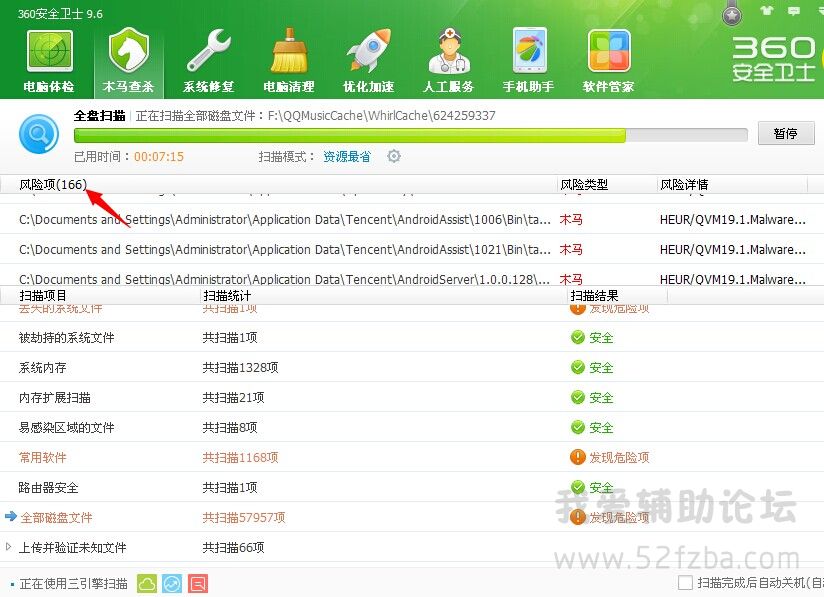The image size is (824, 597).
Task: Click 共扫描66项 statistic
Action: [233, 547]
